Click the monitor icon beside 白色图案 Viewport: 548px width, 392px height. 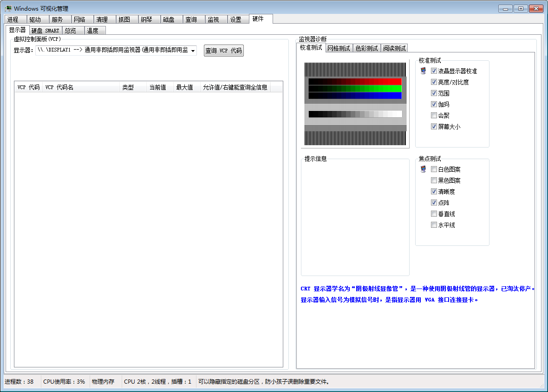point(423,169)
